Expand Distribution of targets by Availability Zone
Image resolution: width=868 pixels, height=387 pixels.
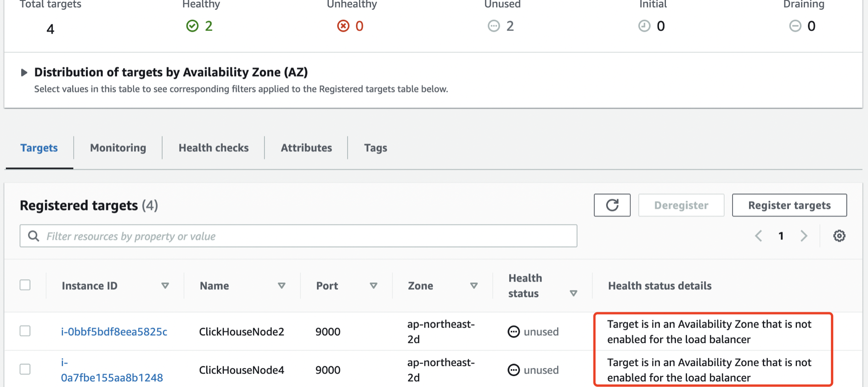pyautogui.click(x=24, y=73)
